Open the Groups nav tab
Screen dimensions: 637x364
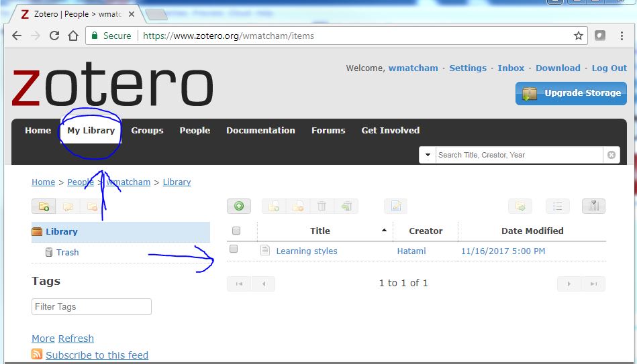[147, 131]
